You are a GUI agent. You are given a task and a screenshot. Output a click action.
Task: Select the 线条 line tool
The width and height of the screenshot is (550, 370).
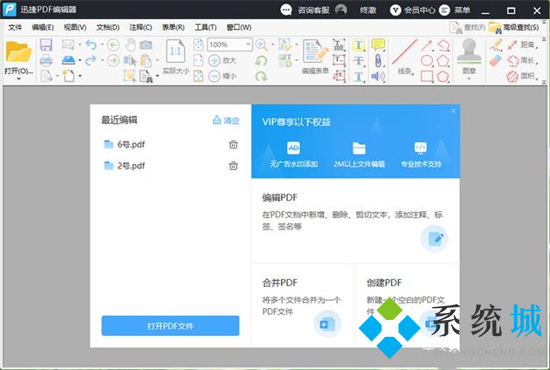[x=404, y=56]
